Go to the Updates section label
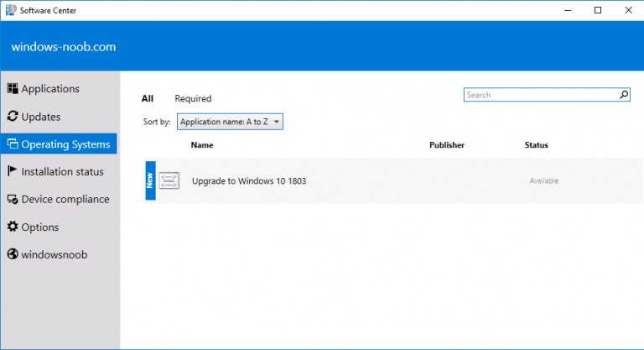Image resolution: width=644 pixels, height=350 pixels. pyautogui.click(x=40, y=117)
